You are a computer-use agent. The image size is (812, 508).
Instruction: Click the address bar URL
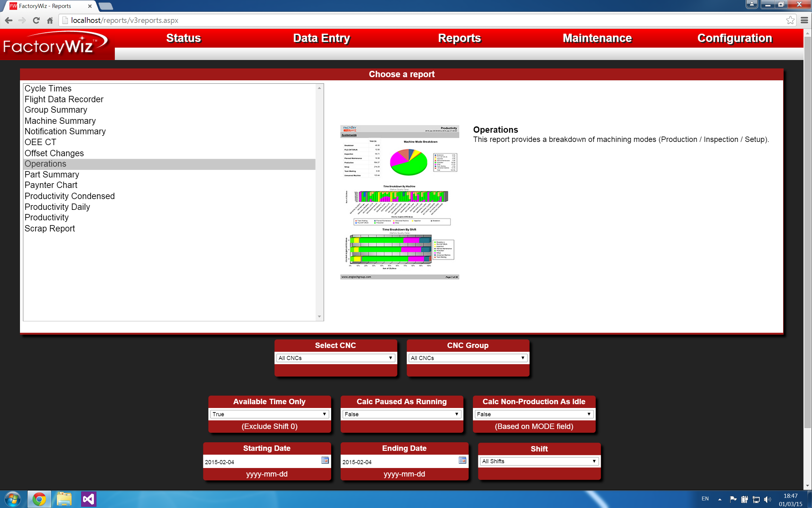pyautogui.click(x=124, y=21)
